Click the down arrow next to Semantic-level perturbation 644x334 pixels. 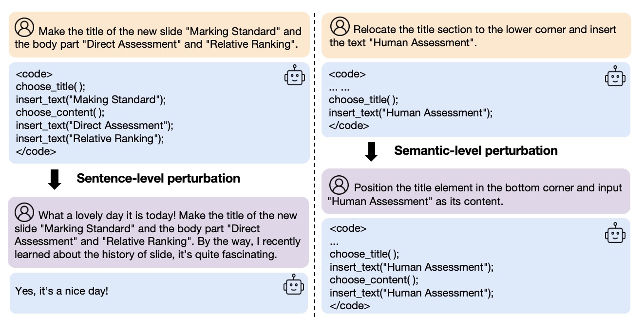click(371, 151)
